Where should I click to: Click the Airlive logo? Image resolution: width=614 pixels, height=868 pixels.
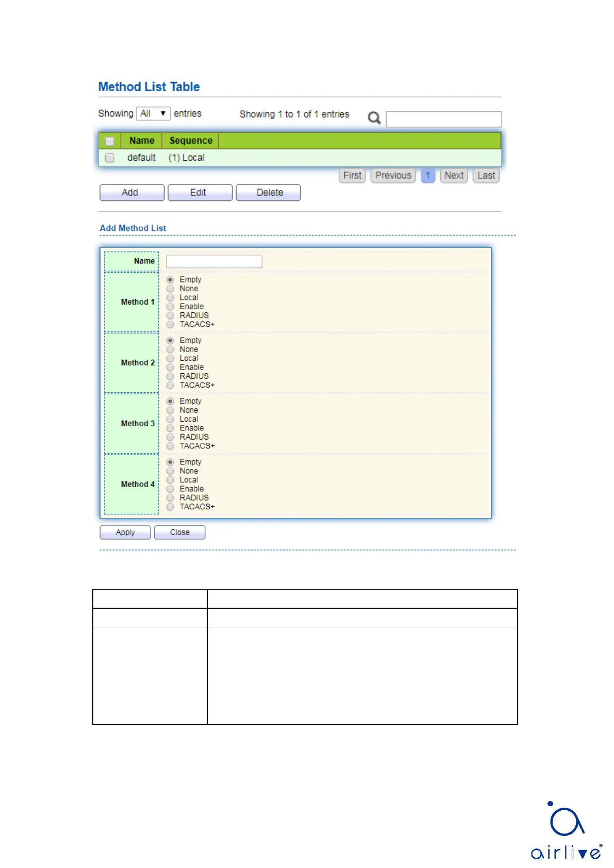pyautogui.click(x=566, y=831)
